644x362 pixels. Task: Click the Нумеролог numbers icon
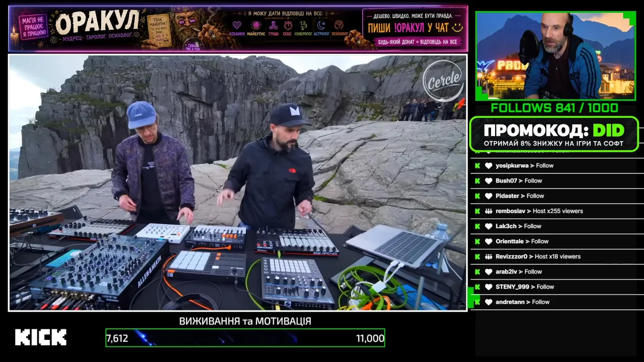click(x=303, y=25)
